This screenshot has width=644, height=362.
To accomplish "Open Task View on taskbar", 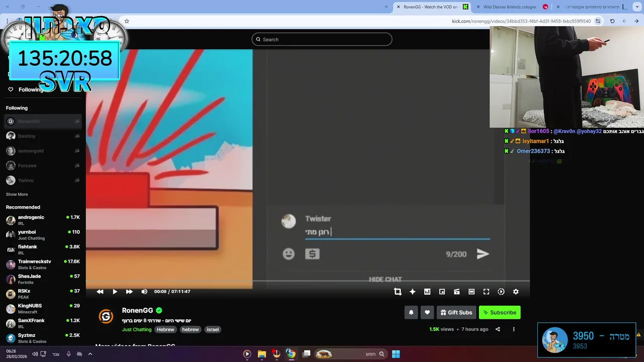I will pos(306,354).
